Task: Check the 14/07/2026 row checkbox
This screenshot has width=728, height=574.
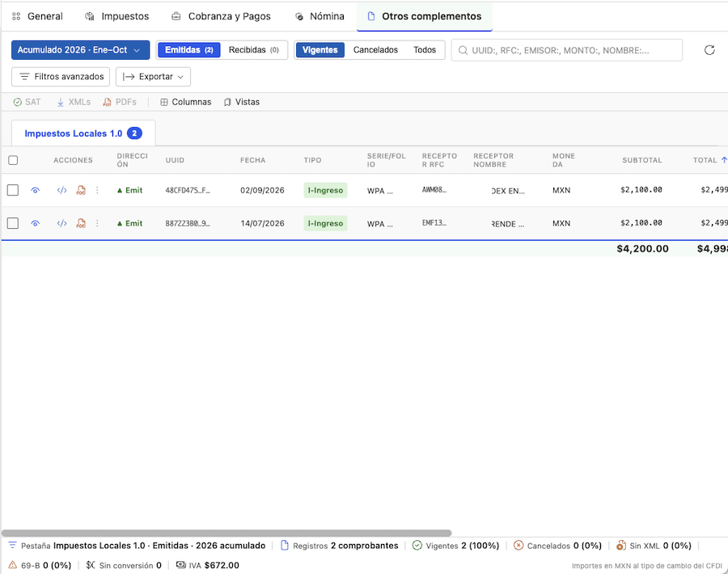Action: (x=13, y=223)
